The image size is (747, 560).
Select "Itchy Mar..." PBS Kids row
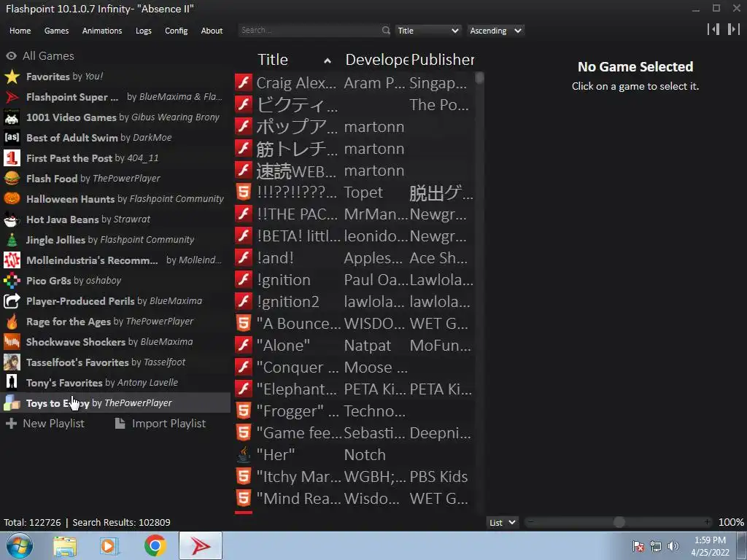pyautogui.click(x=355, y=476)
